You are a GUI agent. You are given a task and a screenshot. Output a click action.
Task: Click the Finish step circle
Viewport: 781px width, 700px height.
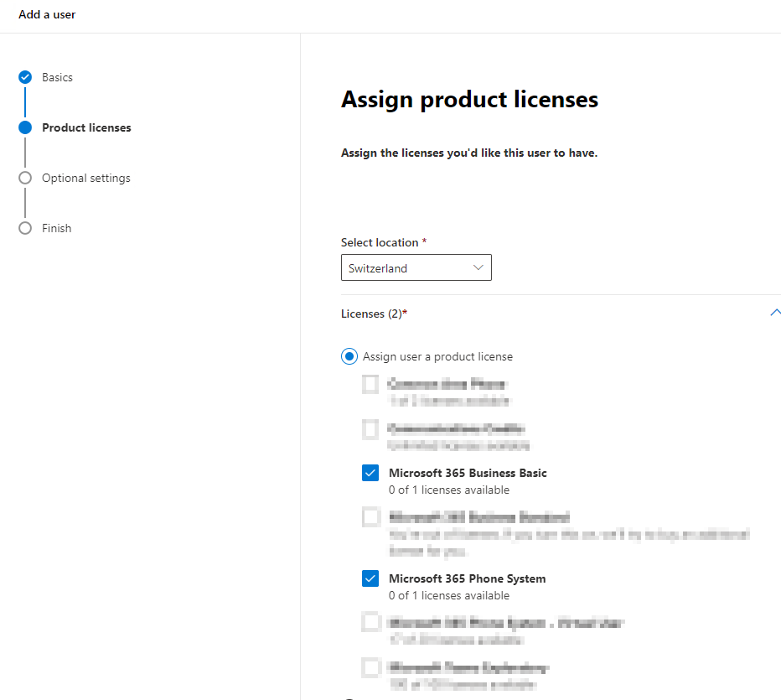[25, 228]
